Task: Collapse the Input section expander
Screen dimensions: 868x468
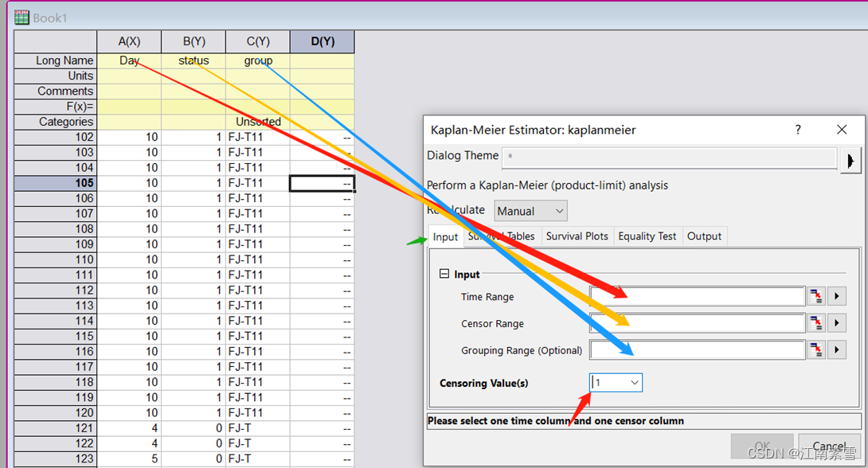Action: coord(444,274)
